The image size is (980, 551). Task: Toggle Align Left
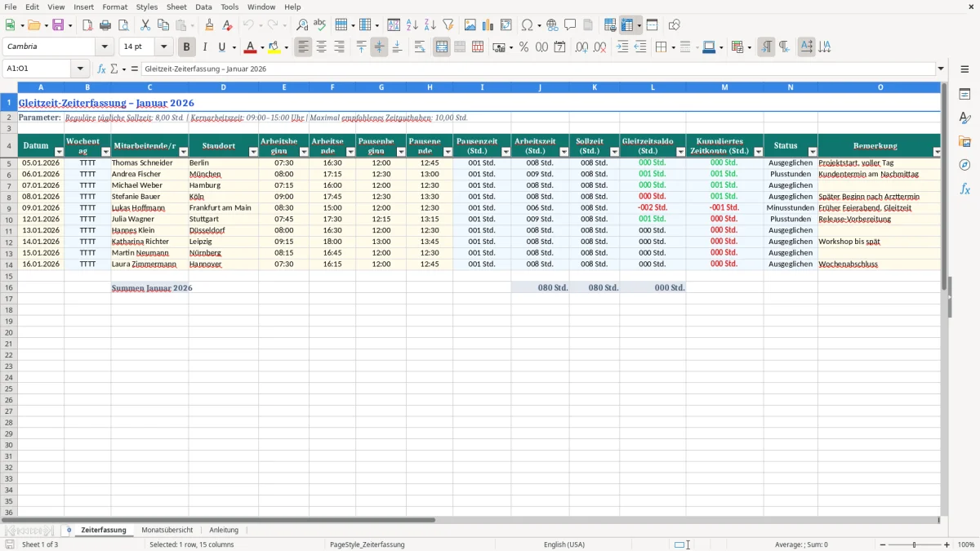coord(304,47)
